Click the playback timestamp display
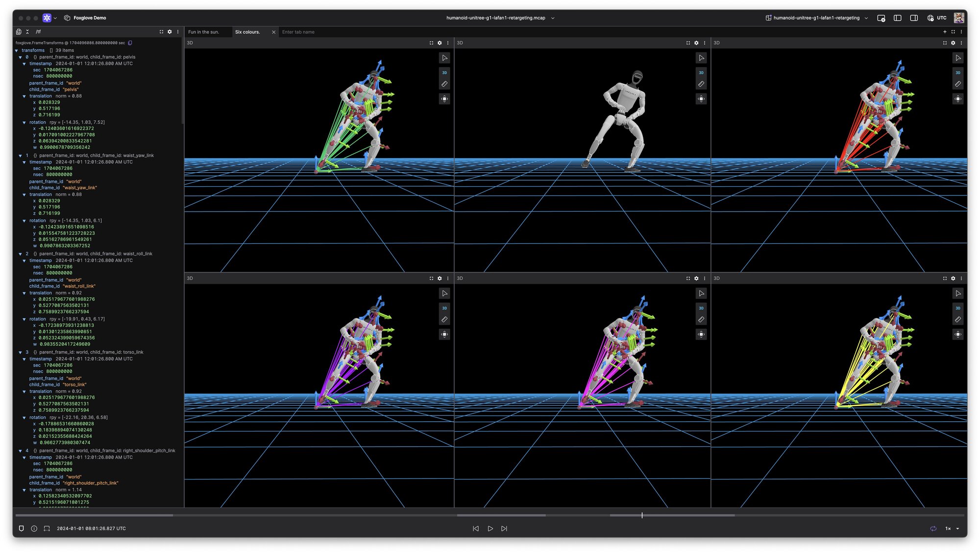980x553 pixels. click(x=91, y=529)
